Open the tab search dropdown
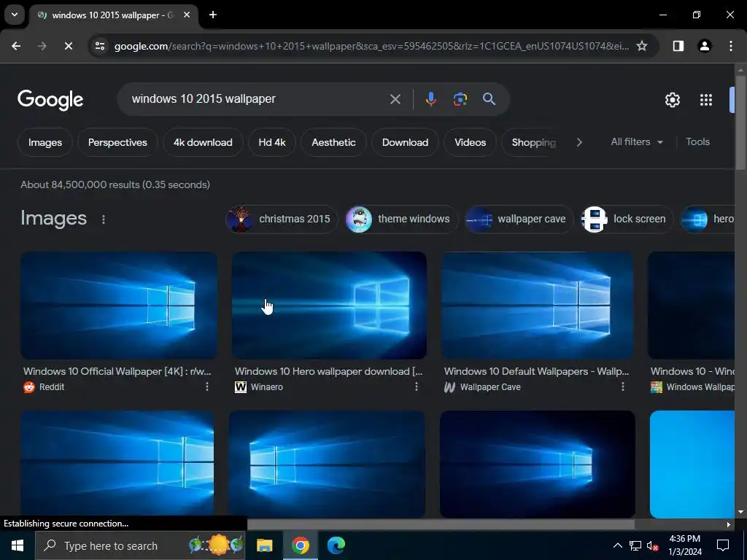747x560 pixels. click(x=15, y=15)
